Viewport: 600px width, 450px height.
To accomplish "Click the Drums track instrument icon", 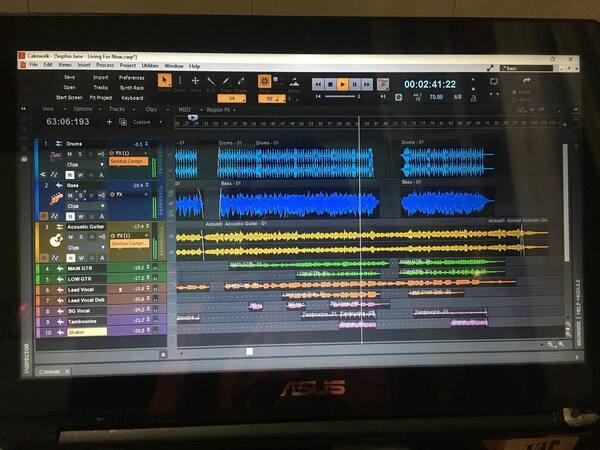I will [x=56, y=155].
